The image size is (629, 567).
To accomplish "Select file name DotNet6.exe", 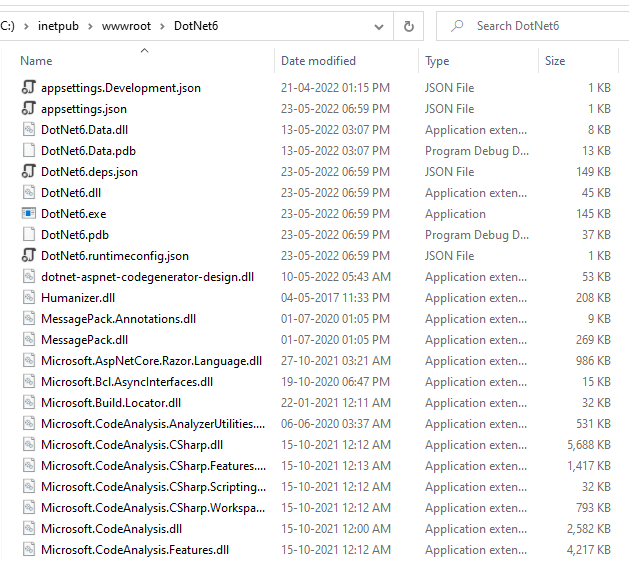I will tap(73, 214).
